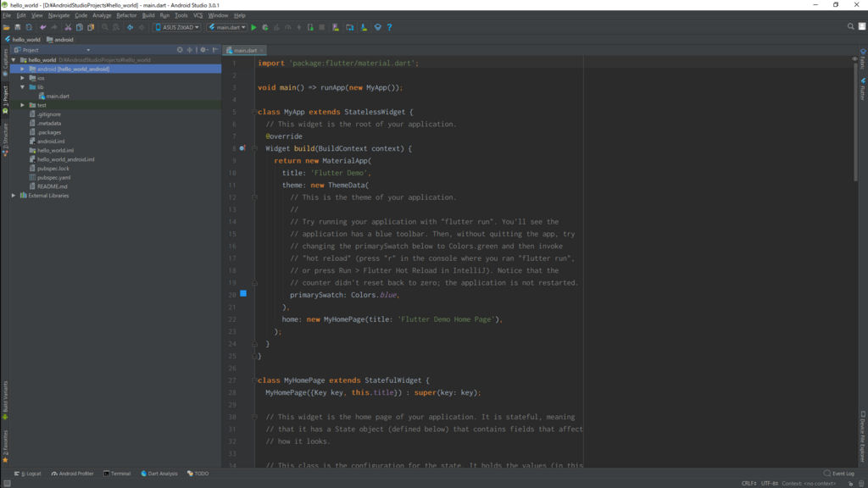Open the TODO tool window
Screen dimensions: 868x488
[x=198, y=474]
